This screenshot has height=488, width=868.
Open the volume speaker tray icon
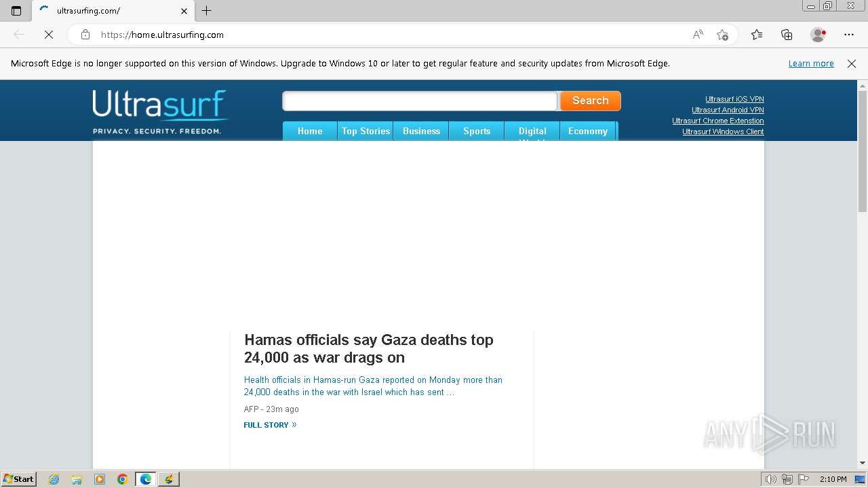pos(770,479)
